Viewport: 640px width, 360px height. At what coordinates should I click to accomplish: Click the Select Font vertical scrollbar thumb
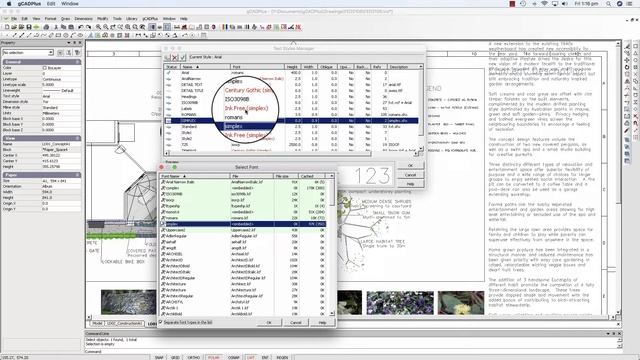[x=332, y=193]
